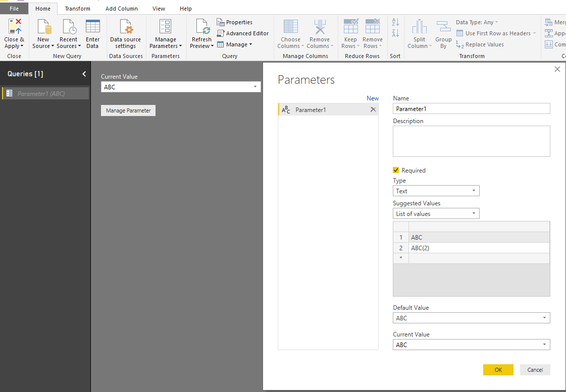This screenshot has width=566, height=392.
Task: Click the Remove Rows icon
Action: coord(373,26)
